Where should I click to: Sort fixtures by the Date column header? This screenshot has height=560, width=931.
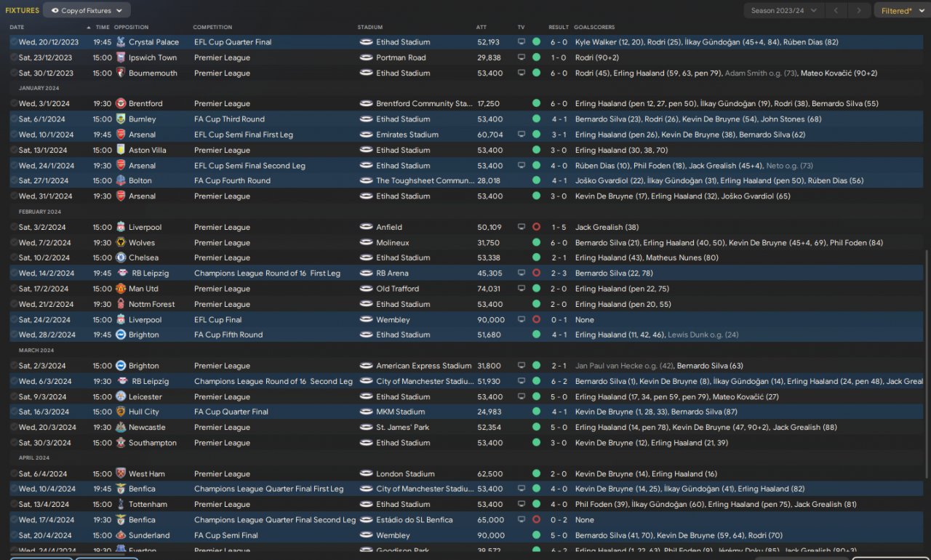17,28
